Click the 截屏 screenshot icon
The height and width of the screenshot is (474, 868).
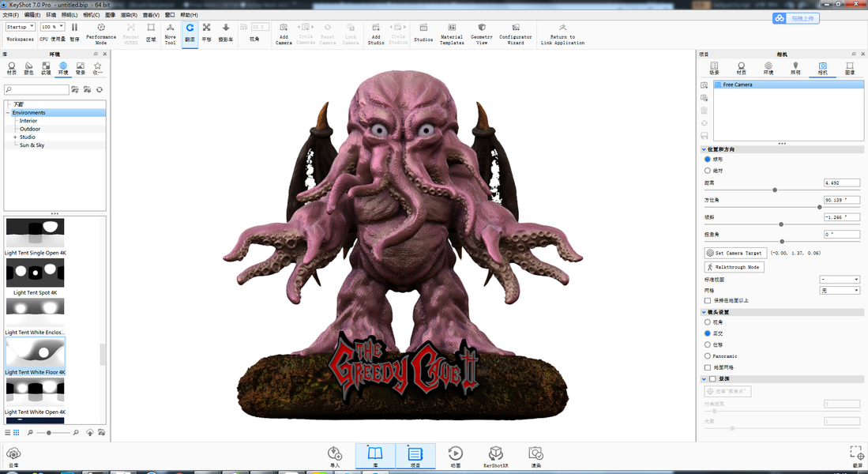[x=858, y=453]
